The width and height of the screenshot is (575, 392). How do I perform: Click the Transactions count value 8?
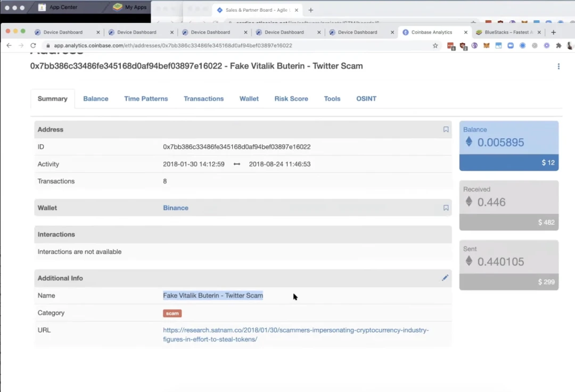[165, 181]
